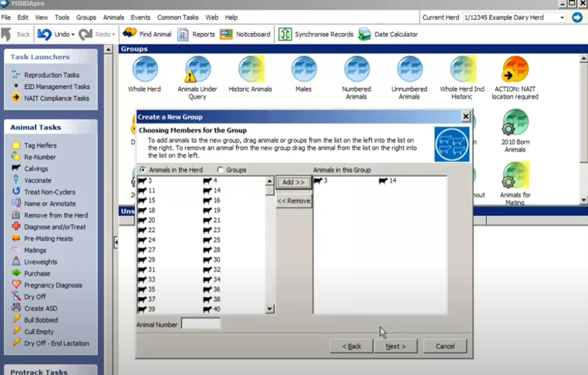588x375 pixels.
Task: Open the Events menu
Action: [x=140, y=17]
